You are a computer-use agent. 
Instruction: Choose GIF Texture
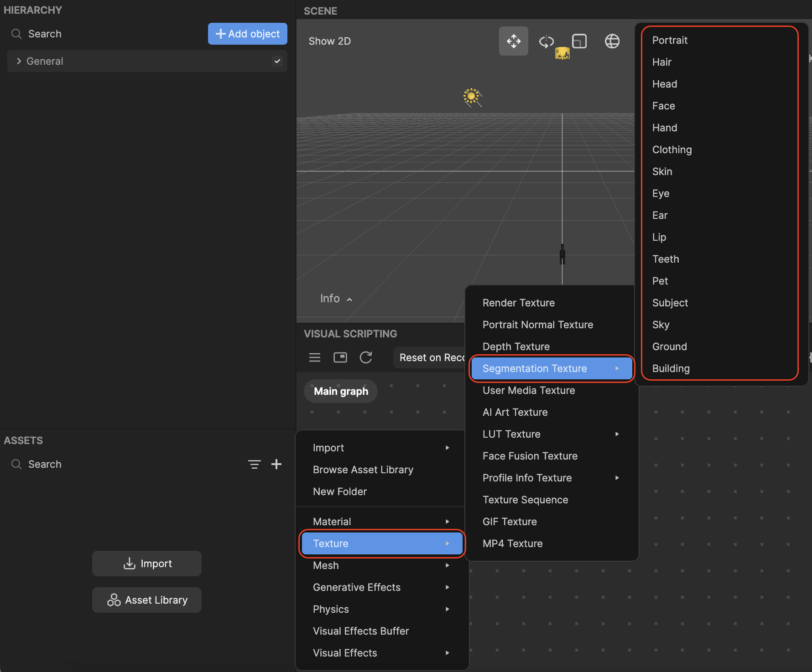click(552, 522)
